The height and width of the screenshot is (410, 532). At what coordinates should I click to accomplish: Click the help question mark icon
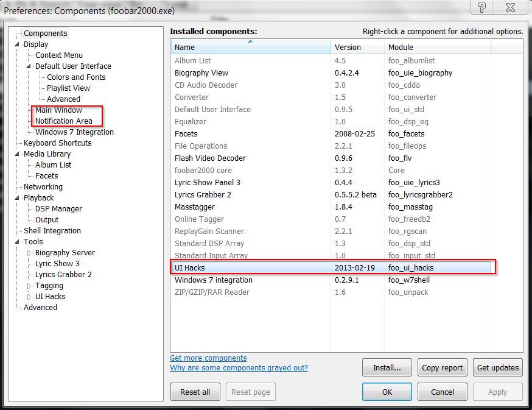coord(482,7)
